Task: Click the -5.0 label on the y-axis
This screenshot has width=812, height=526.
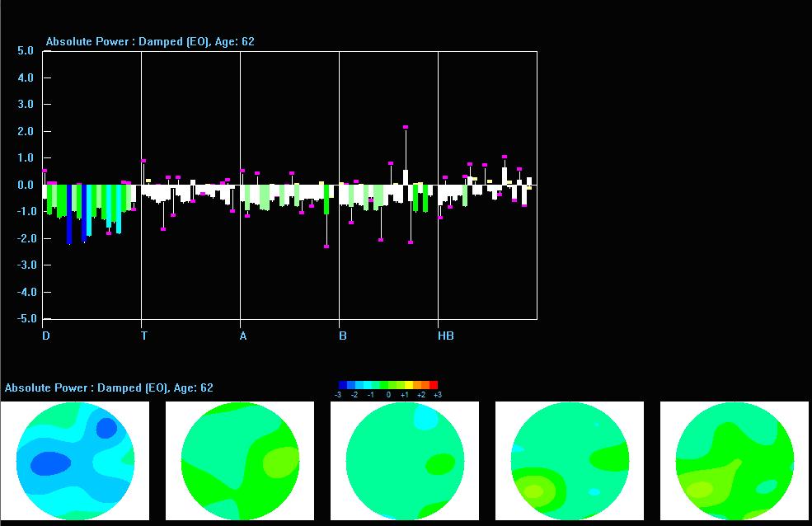Action: tap(24, 319)
